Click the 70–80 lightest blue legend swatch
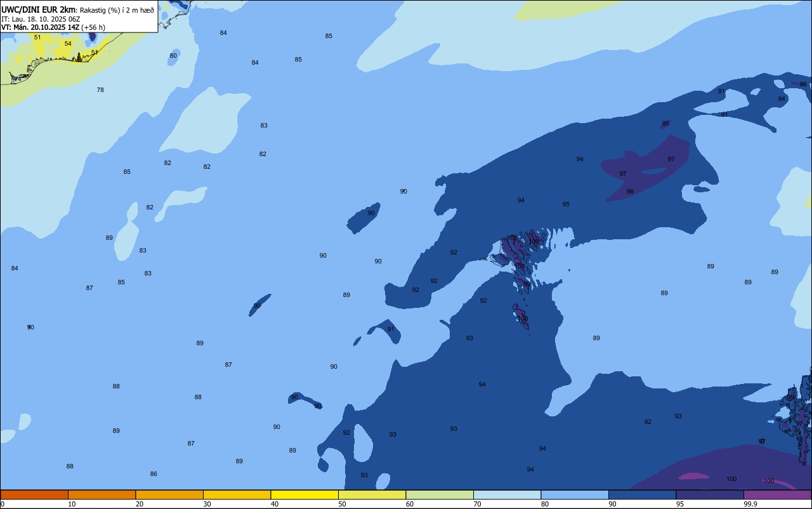Viewport: 812px width, 509px height. (x=507, y=494)
